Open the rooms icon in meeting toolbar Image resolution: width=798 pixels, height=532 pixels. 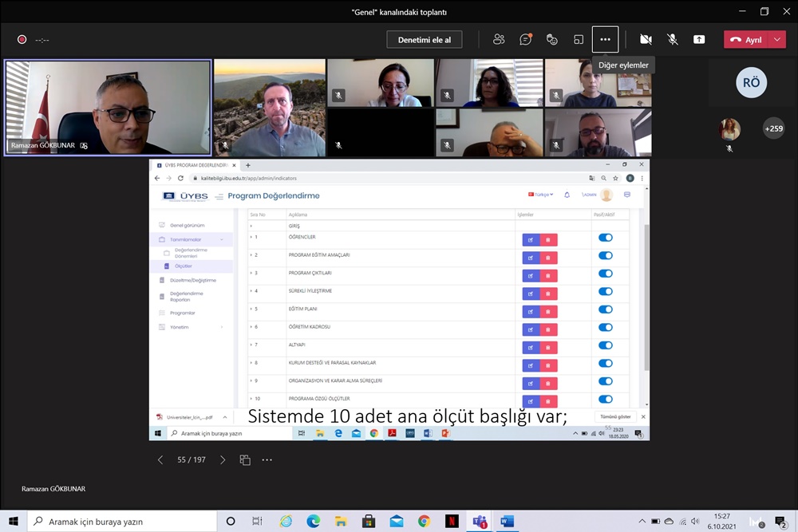[x=579, y=39]
